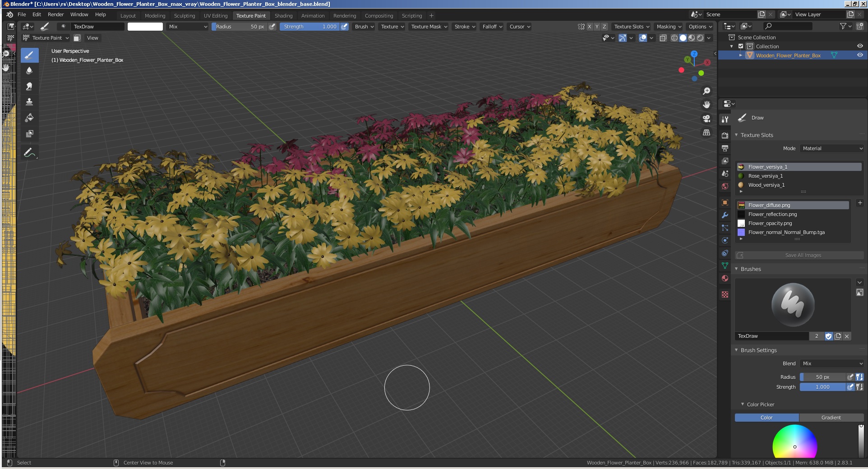
Task: Open the Object properties tab
Action: pyautogui.click(x=725, y=202)
